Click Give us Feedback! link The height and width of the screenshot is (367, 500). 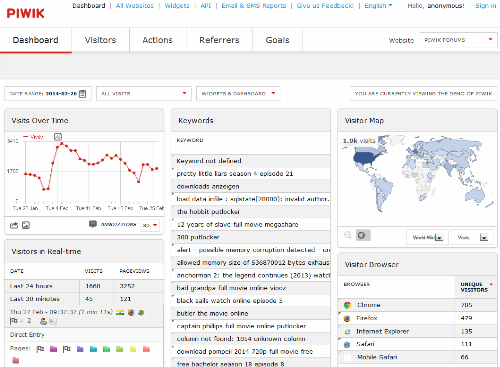[325, 6]
